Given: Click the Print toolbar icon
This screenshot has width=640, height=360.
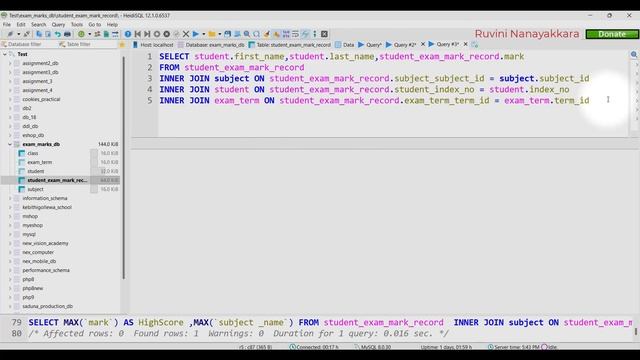Looking at the screenshot, I should tap(67, 34).
